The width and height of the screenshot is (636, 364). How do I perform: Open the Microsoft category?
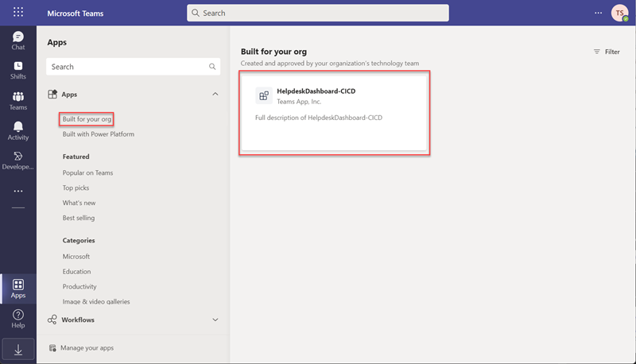click(76, 257)
